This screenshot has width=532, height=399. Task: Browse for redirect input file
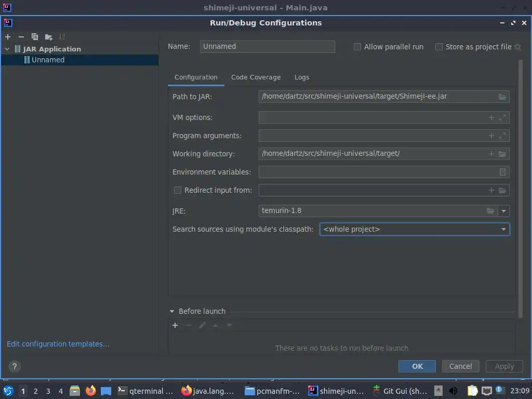[x=502, y=190]
